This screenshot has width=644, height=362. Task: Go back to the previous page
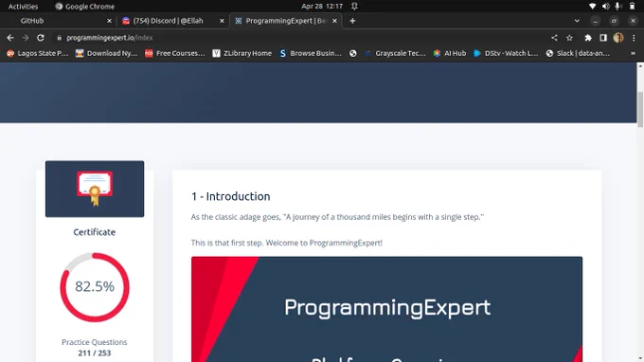10,38
